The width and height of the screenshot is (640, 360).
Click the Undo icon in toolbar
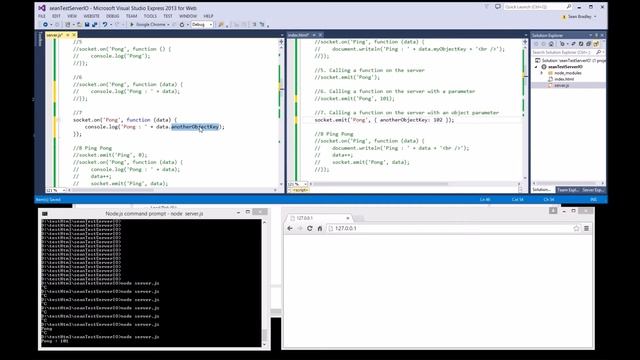point(105,24)
